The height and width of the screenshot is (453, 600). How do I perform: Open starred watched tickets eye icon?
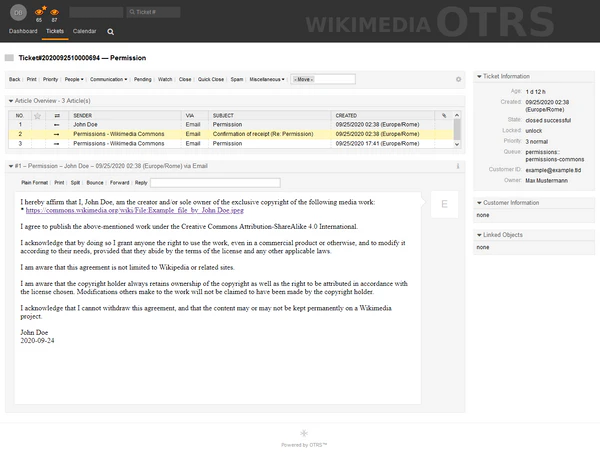(x=41, y=11)
